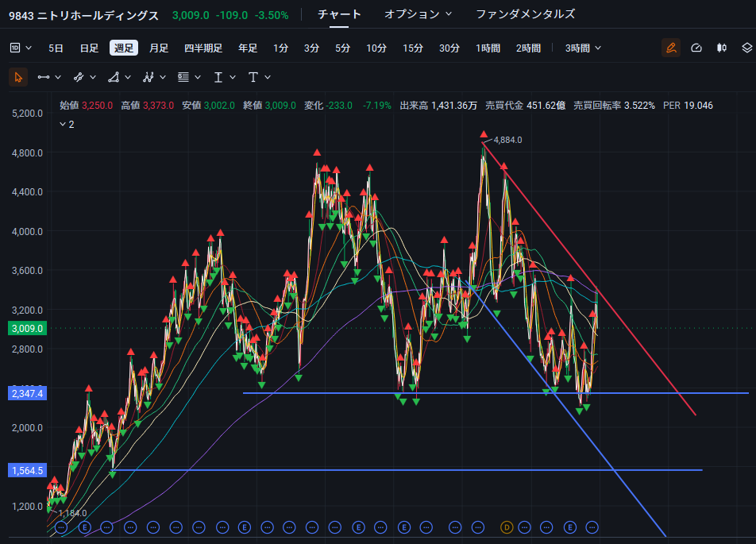Switch to the チャート tab
Viewport: 756px width, 544px height.
point(339,14)
